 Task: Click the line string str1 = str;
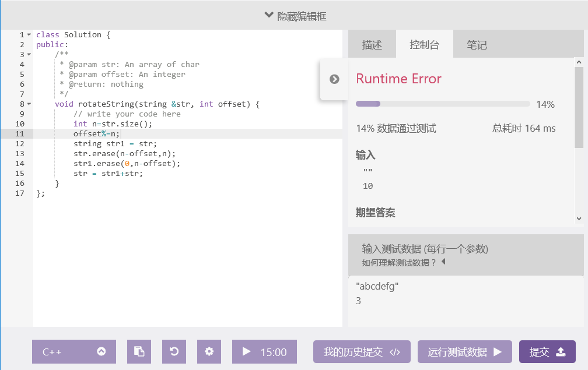(x=115, y=144)
